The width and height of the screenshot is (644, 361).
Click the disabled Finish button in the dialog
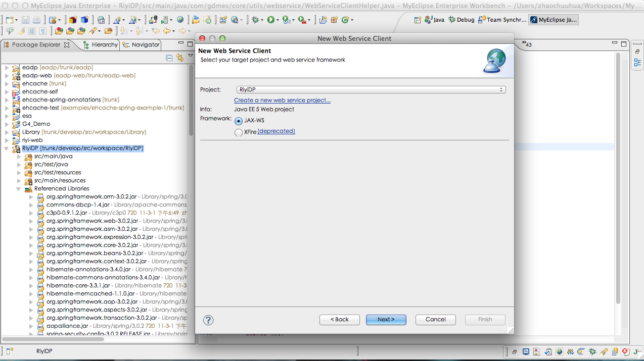485,320
